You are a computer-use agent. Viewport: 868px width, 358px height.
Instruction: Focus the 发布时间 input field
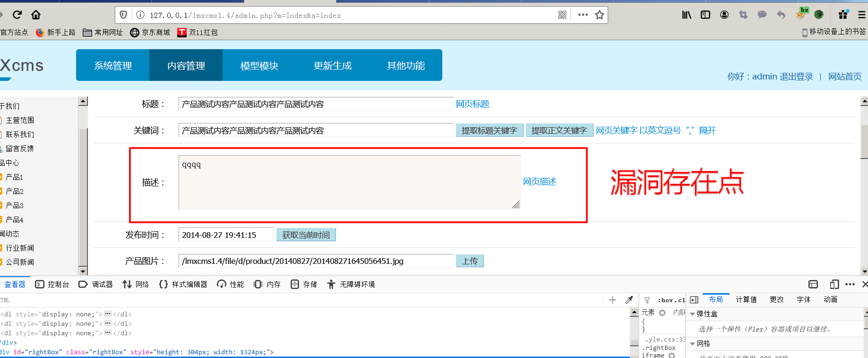point(226,235)
